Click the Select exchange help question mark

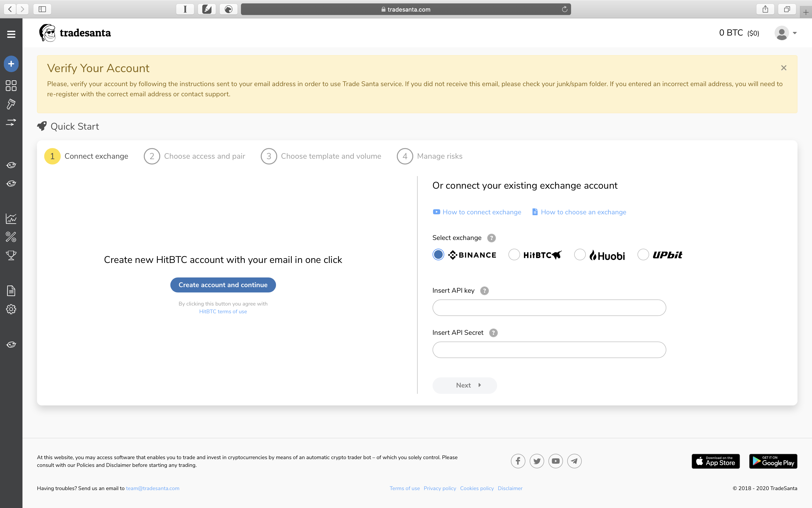(x=491, y=238)
